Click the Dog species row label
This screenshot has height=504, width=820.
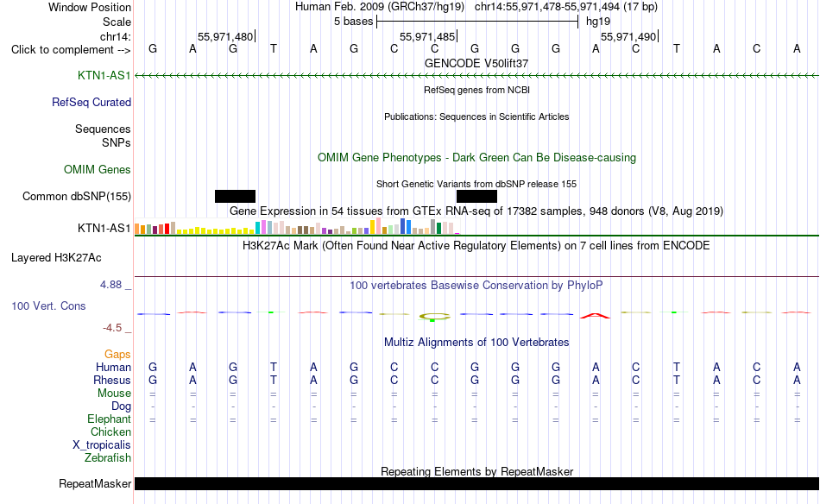(x=121, y=406)
